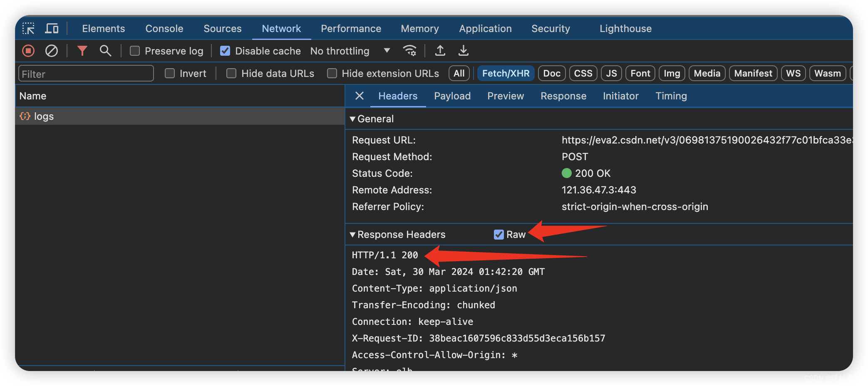Filter by Img requests
The width and height of the screenshot is (868, 386).
(672, 74)
